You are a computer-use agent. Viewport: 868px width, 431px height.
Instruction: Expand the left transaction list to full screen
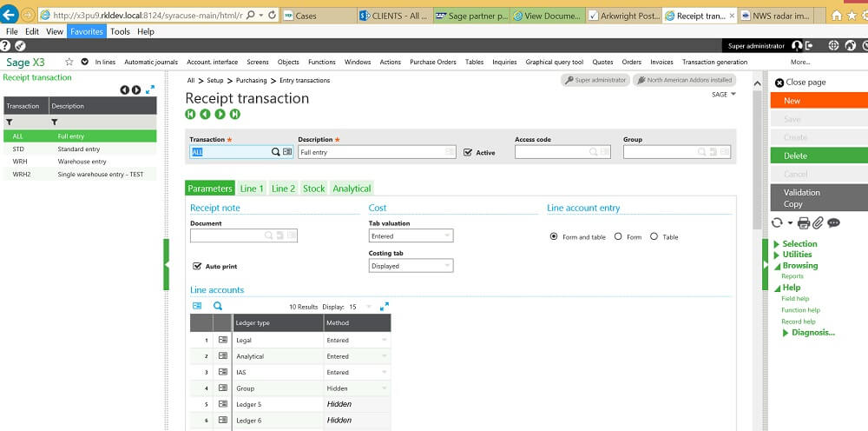point(150,90)
